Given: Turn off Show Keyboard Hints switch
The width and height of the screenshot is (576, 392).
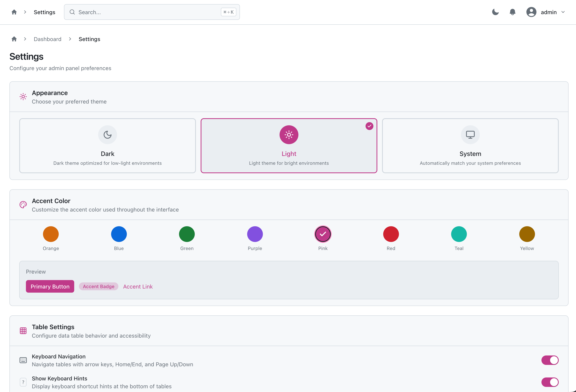Looking at the screenshot, I should [x=550, y=382].
